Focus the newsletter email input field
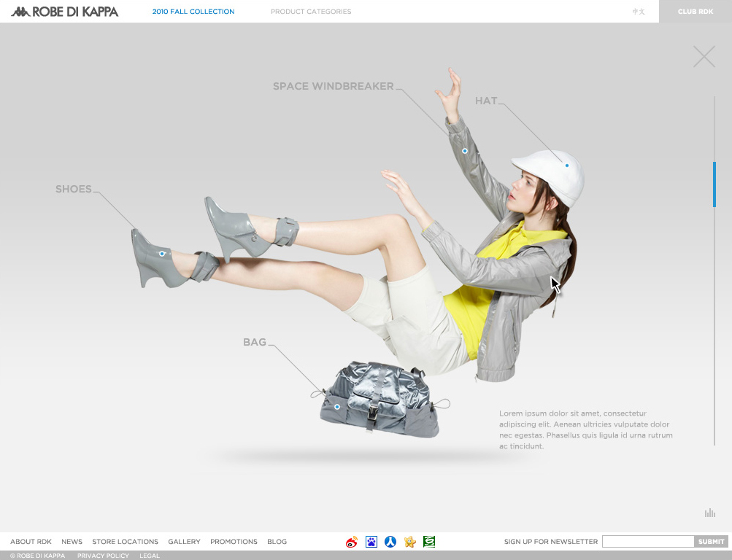 coord(647,542)
